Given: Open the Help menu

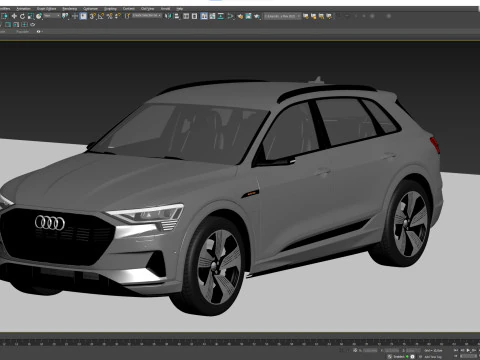Looking at the screenshot, I should pos(180,9).
